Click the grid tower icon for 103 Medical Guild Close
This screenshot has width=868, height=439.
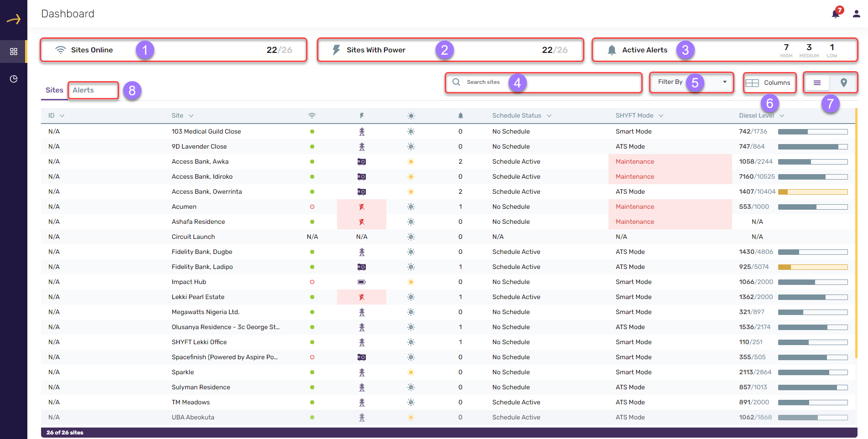[362, 132]
